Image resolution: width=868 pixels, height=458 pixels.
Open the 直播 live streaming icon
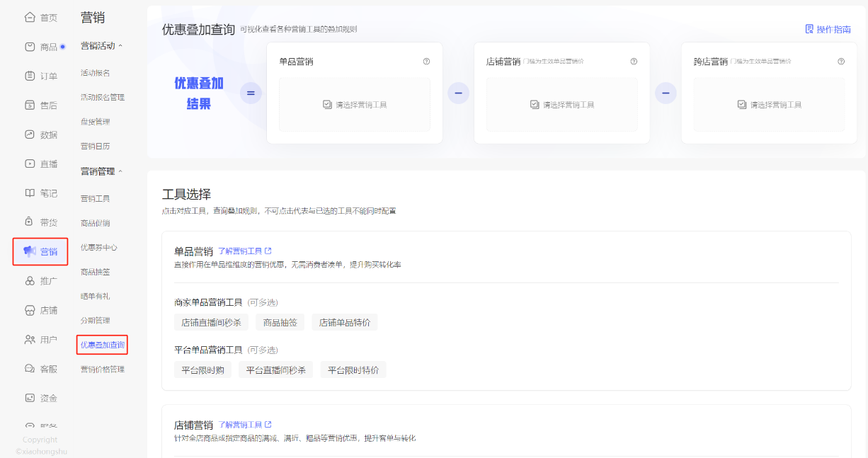[x=30, y=164]
